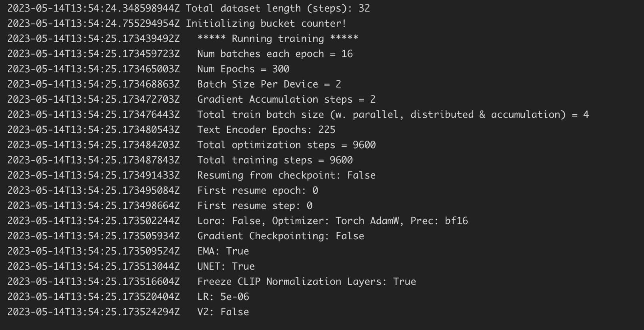Click the 'Resuming from checkpoint: False' line

[x=286, y=175]
